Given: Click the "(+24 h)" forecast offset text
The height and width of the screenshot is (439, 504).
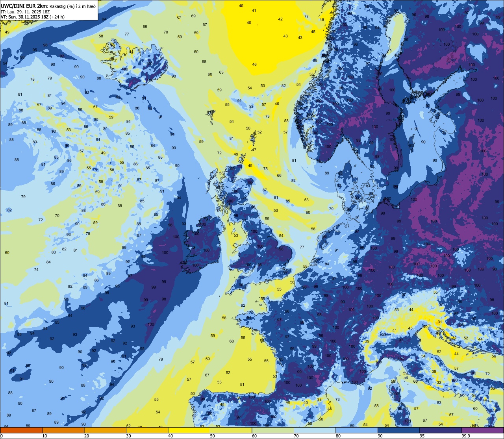Looking at the screenshot, I should [57, 17].
